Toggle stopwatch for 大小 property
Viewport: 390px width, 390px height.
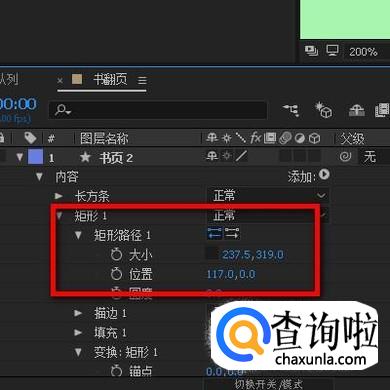tap(116, 255)
